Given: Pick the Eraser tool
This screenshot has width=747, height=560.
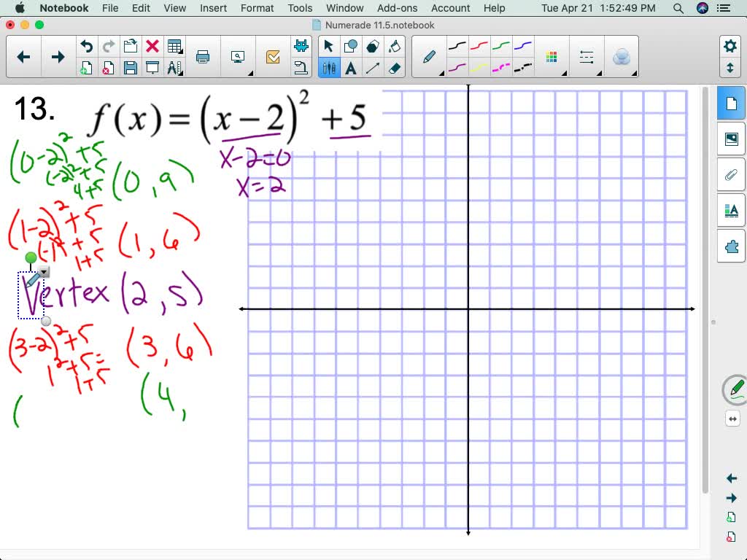Looking at the screenshot, I should [395, 69].
